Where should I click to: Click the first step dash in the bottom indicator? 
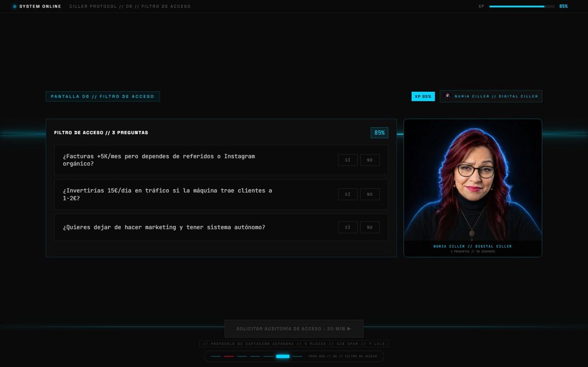(215, 356)
